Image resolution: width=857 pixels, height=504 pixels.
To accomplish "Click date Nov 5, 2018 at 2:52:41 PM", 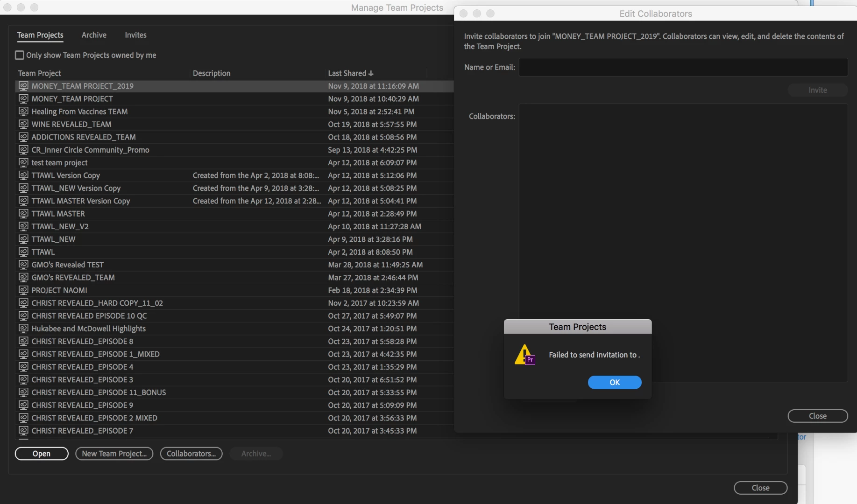I will tap(371, 112).
